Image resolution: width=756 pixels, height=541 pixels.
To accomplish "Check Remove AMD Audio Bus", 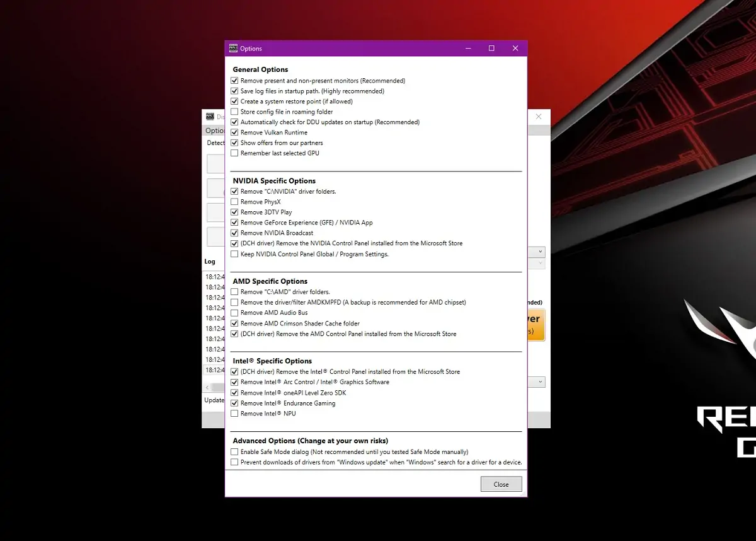I will (x=234, y=313).
